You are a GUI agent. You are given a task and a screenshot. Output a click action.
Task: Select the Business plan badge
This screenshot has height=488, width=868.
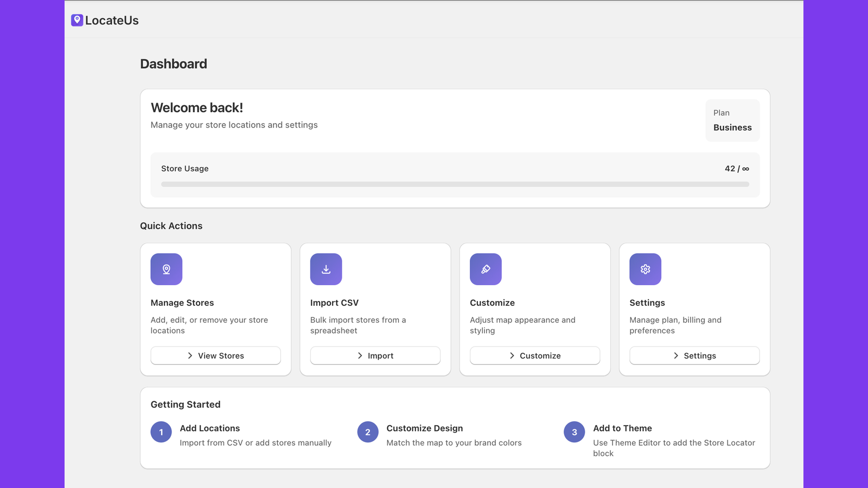(x=732, y=120)
